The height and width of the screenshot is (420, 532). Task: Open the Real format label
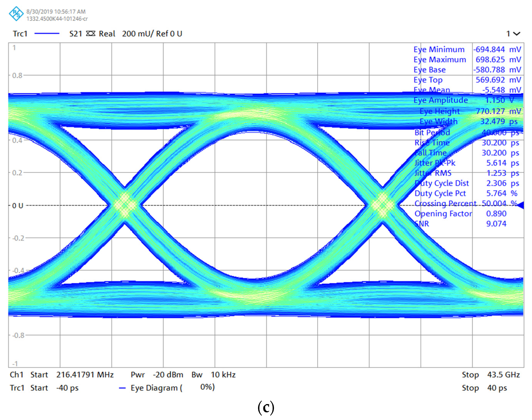[x=107, y=34]
